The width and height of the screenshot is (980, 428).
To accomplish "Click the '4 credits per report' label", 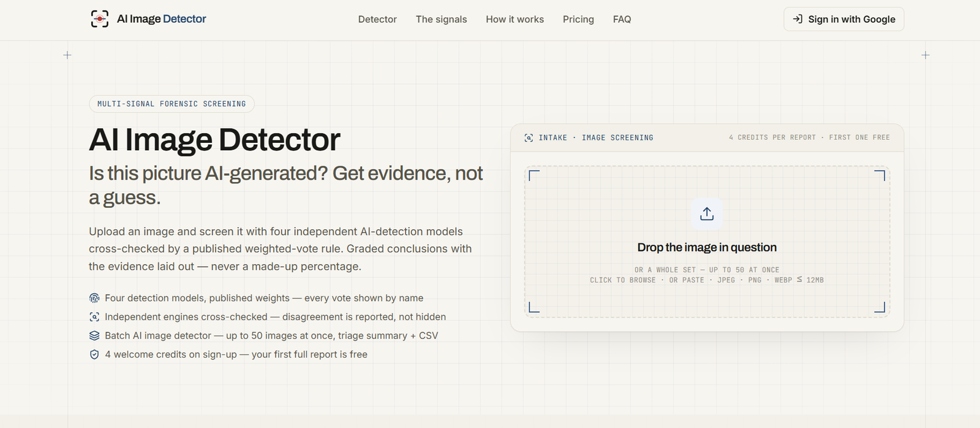I will pos(772,137).
